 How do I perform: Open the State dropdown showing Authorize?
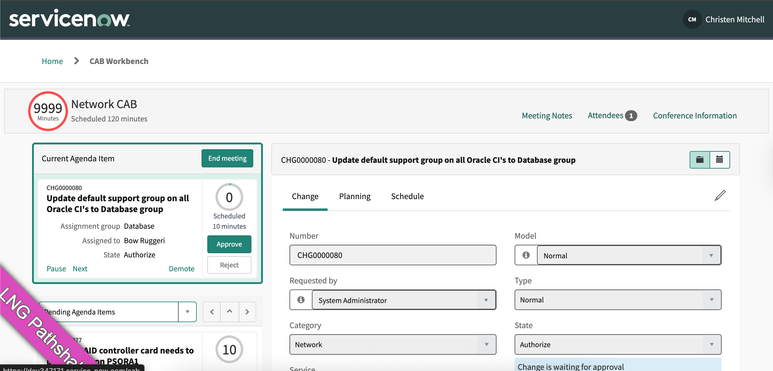(x=618, y=344)
